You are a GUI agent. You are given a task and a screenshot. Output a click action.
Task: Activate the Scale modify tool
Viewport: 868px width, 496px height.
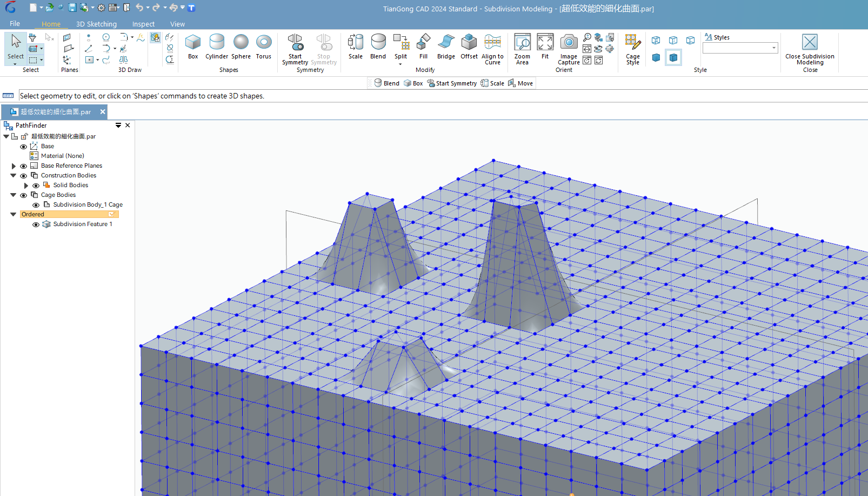[356, 47]
